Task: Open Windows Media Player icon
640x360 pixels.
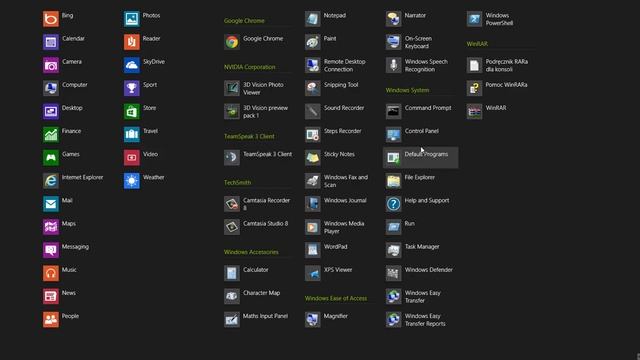Action: tap(313, 227)
